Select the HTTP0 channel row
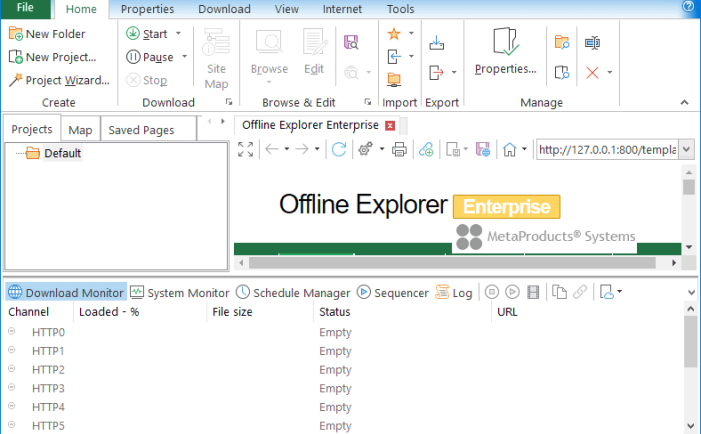The height and width of the screenshot is (434, 701). 342,332
